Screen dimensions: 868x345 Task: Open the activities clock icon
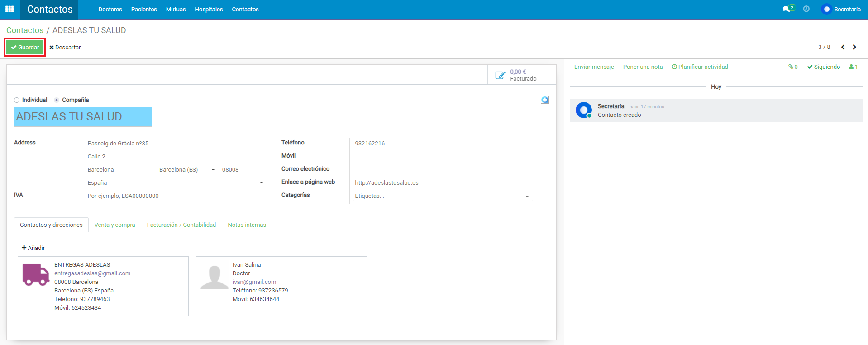click(x=806, y=9)
